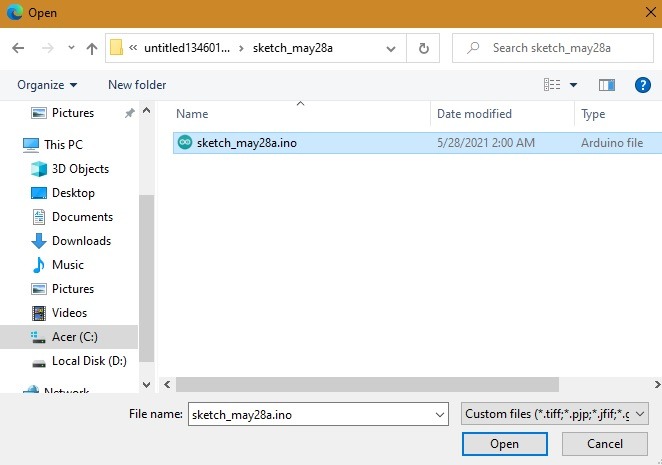Click the This PC monitor icon
662x465 pixels.
[31, 145]
